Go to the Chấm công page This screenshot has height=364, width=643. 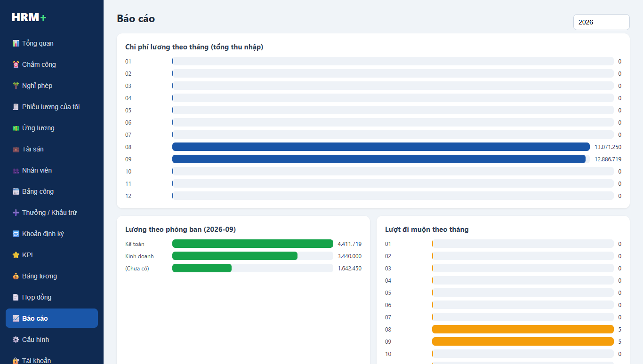[x=52, y=64]
